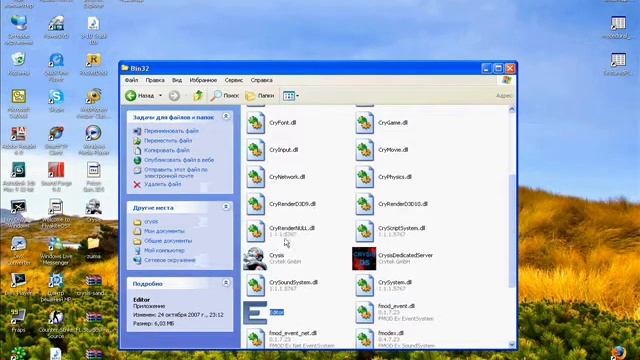Select the CryRenderD3D9.dll file icon

pos(256,204)
